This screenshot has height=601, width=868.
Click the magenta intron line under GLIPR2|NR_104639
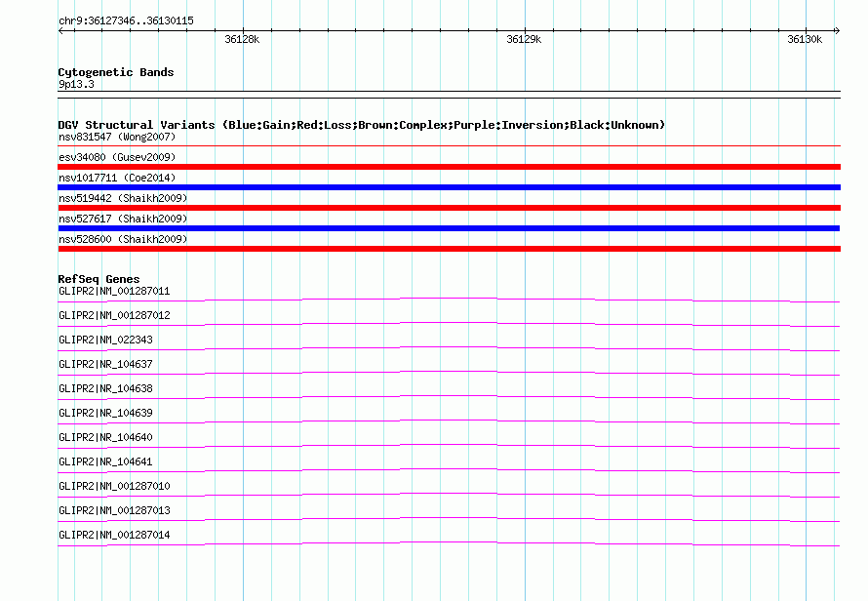(x=449, y=421)
